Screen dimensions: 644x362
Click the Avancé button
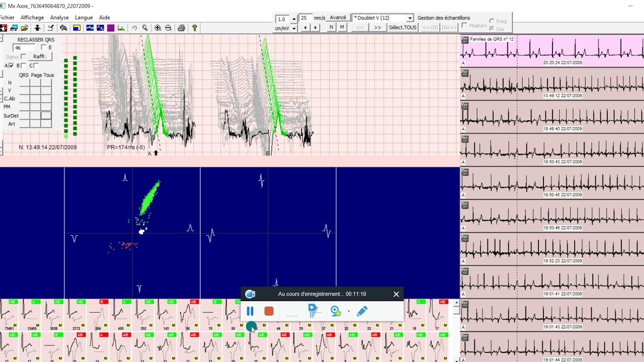[x=338, y=18]
